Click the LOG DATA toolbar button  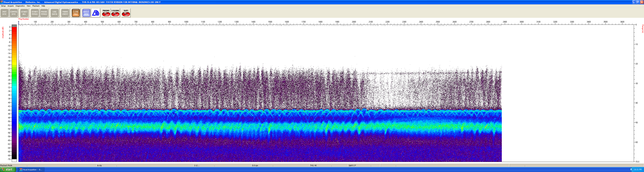point(55,13)
